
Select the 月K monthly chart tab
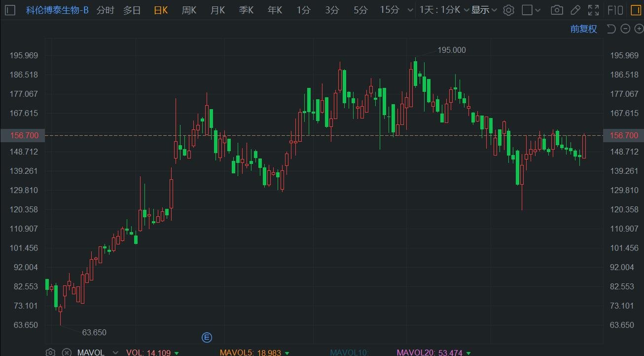(217, 10)
